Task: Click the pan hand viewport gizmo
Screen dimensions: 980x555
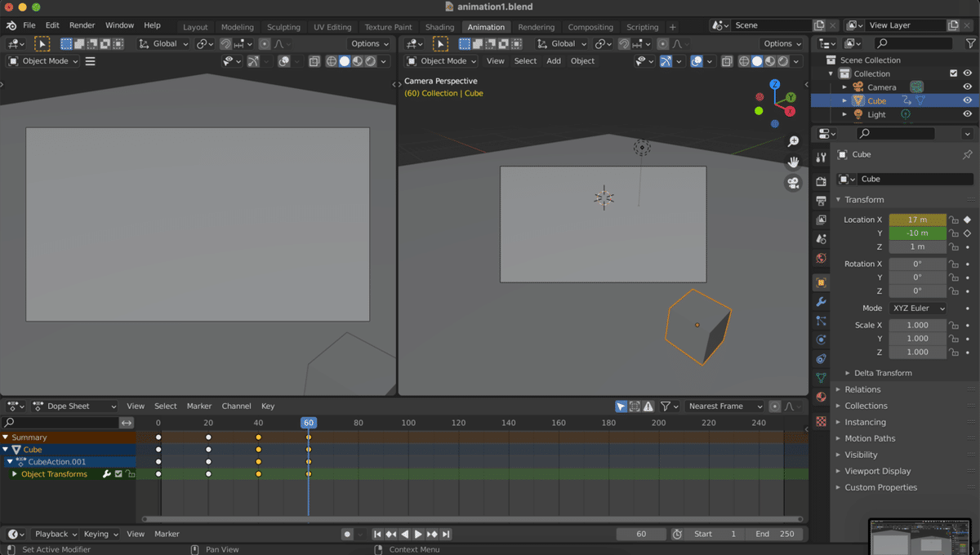Action: pos(792,162)
